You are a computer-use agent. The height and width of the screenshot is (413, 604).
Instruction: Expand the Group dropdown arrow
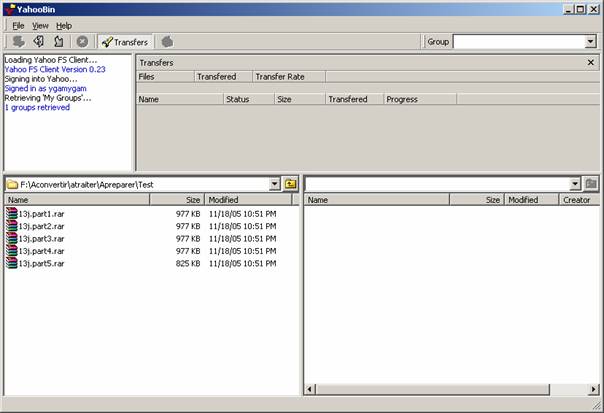click(x=590, y=42)
